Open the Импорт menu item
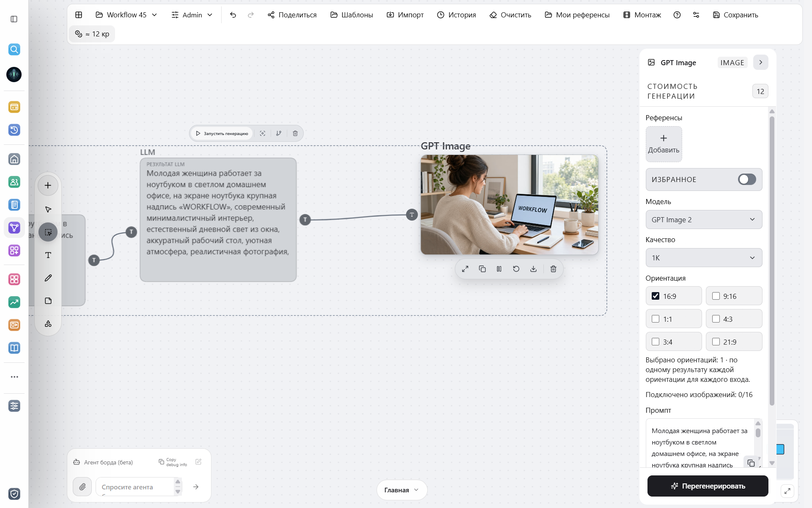 click(x=405, y=15)
